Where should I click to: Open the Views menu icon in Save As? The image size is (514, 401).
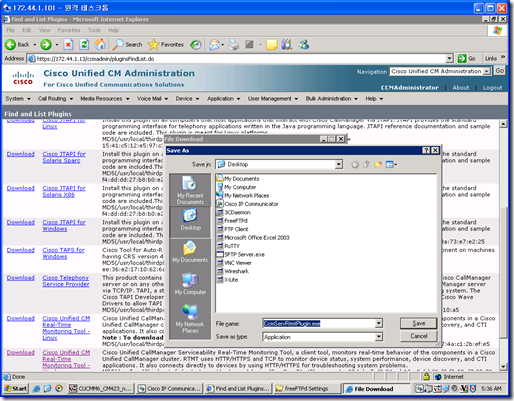click(x=391, y=164)
